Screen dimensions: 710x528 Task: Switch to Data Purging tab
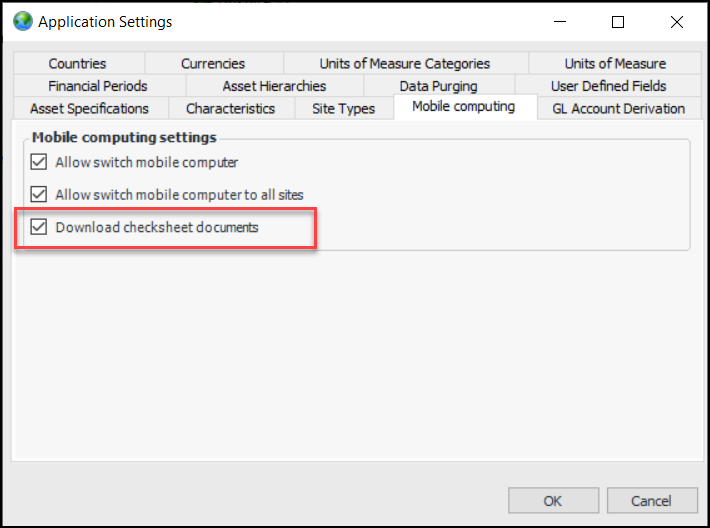438,86
